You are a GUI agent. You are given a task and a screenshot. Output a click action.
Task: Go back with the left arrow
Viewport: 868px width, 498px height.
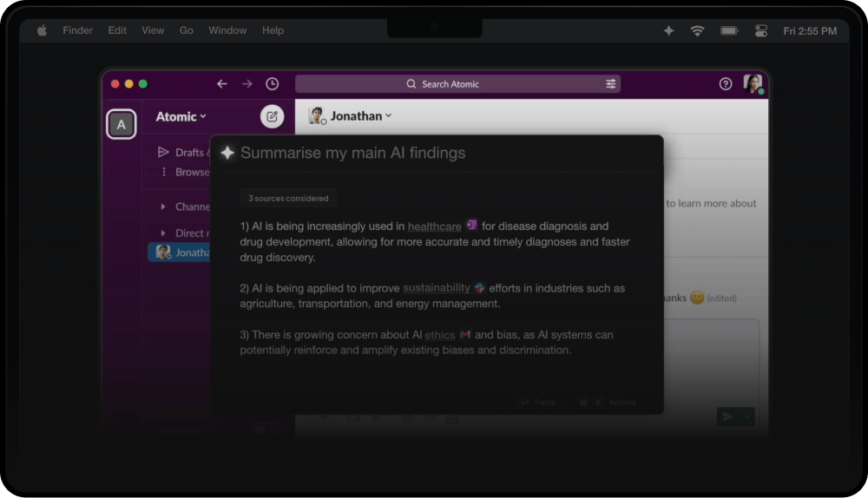(222, 83)
